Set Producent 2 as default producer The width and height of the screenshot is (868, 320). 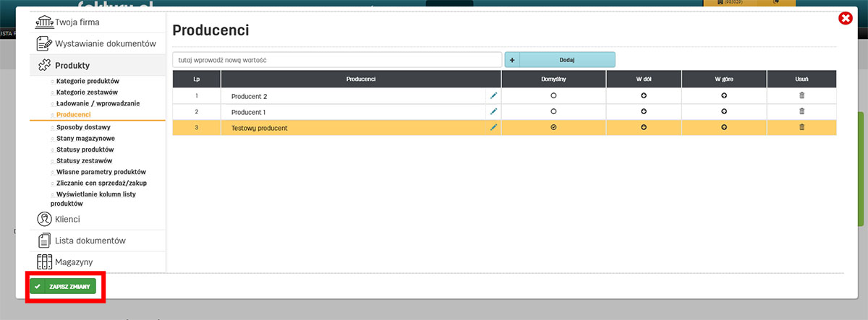click(x=553, y=95)
